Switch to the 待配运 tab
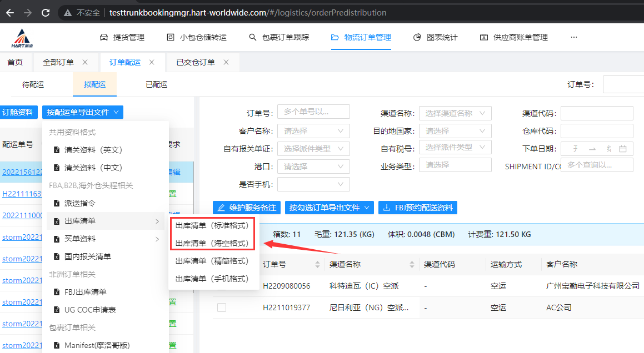644x353 pixels. pyautogui.click(x=33, y=84)
